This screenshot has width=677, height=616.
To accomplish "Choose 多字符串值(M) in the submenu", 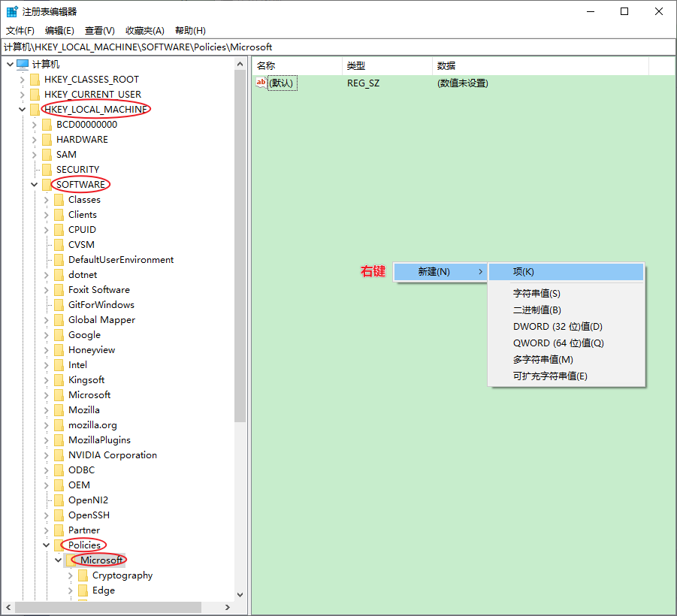I will (x=566, y=360).
